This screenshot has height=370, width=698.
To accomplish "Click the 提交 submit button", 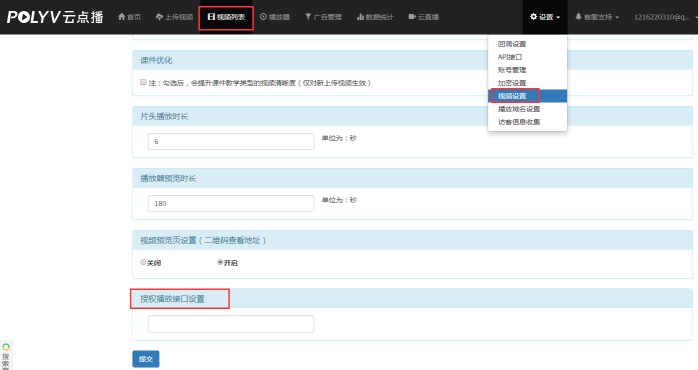I will coord(146,359).
